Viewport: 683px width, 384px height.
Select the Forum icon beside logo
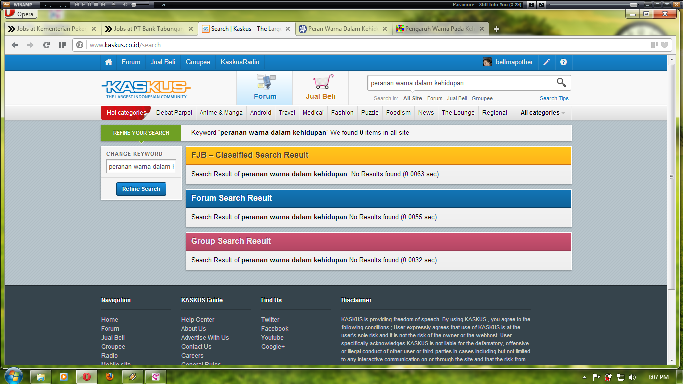[265, 88]
